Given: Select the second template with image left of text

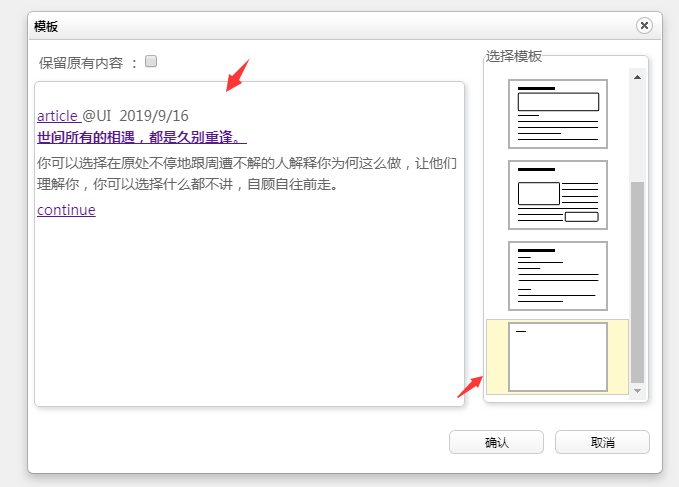Looking at the screenshot, I should [558, 195].
